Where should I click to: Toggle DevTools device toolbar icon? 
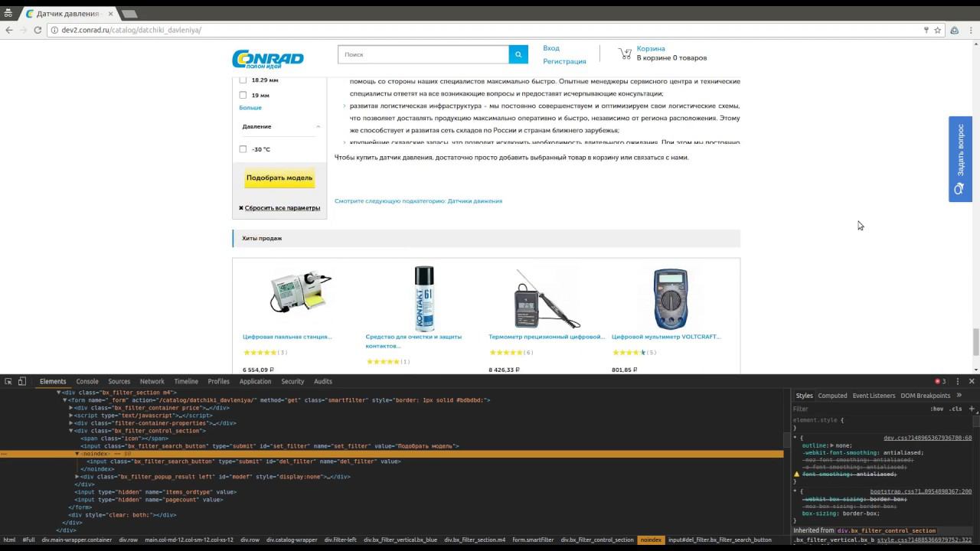tap(22, 381)
